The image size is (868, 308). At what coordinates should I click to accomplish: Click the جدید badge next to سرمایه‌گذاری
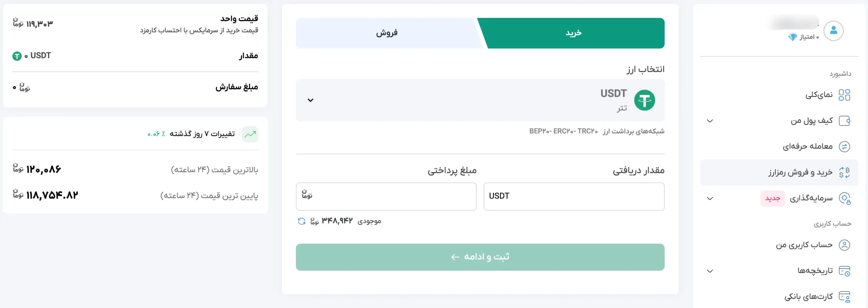point(773,198)
